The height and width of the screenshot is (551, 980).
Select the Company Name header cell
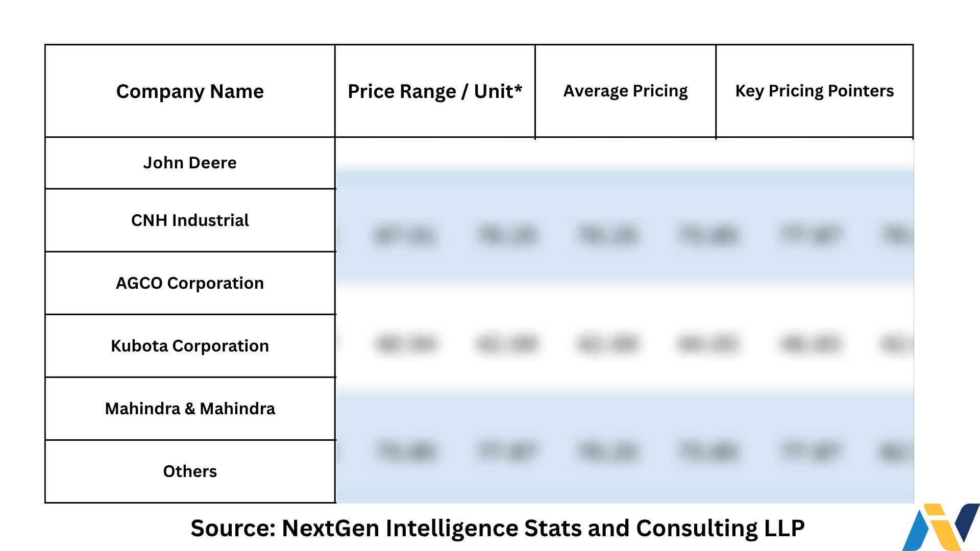(190, 91)
